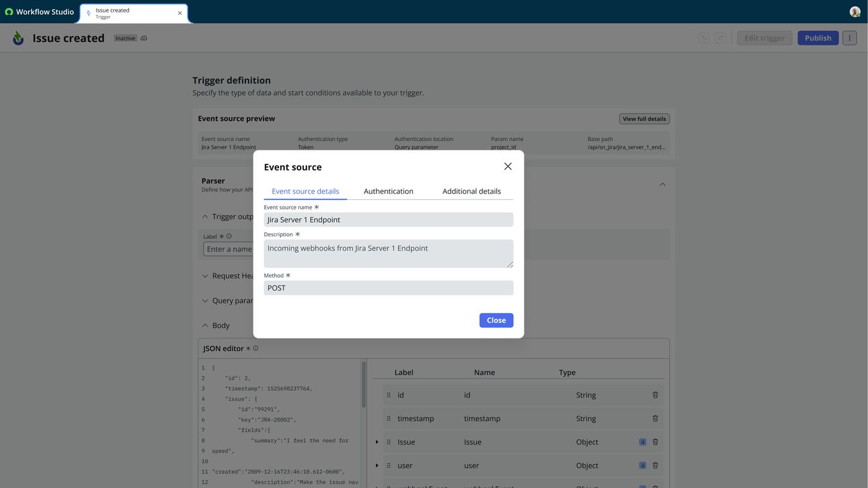868x488 pixels.
Task: Delete the Issue row
Action: click(x=655, y=442)
